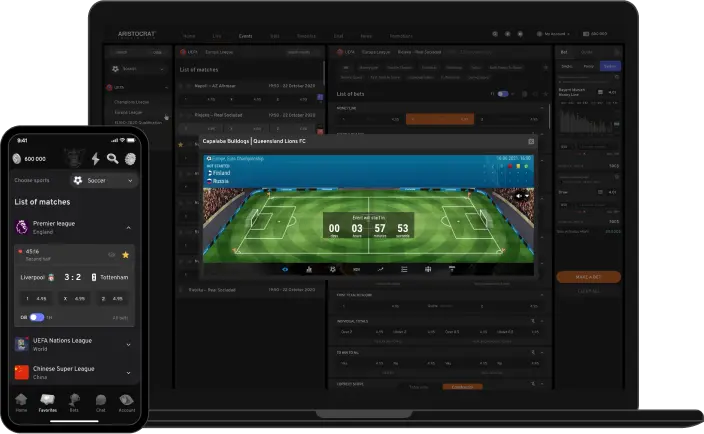The image size is (704, 434).
Task: Click the search field in laptop sidebar
Action: point(128,52)
